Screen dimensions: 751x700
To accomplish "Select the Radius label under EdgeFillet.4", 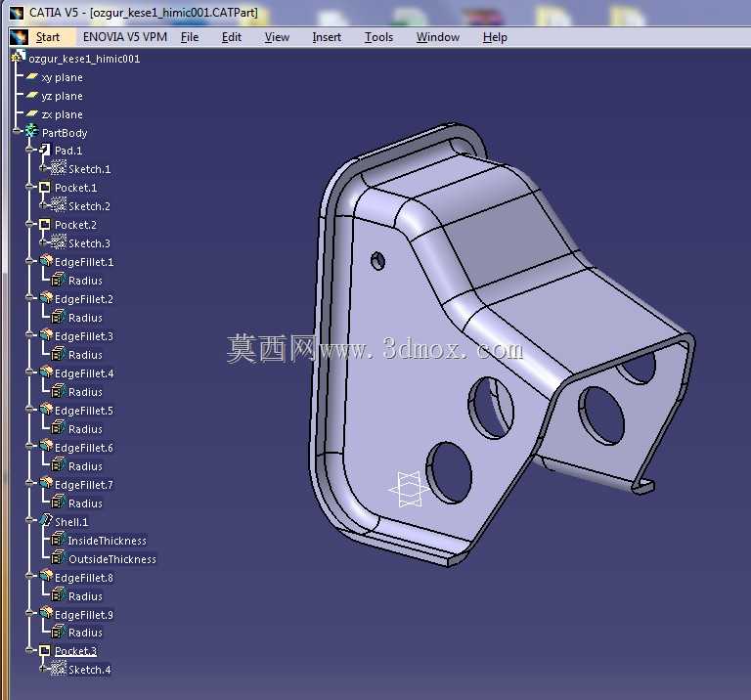I will point(85,392).
